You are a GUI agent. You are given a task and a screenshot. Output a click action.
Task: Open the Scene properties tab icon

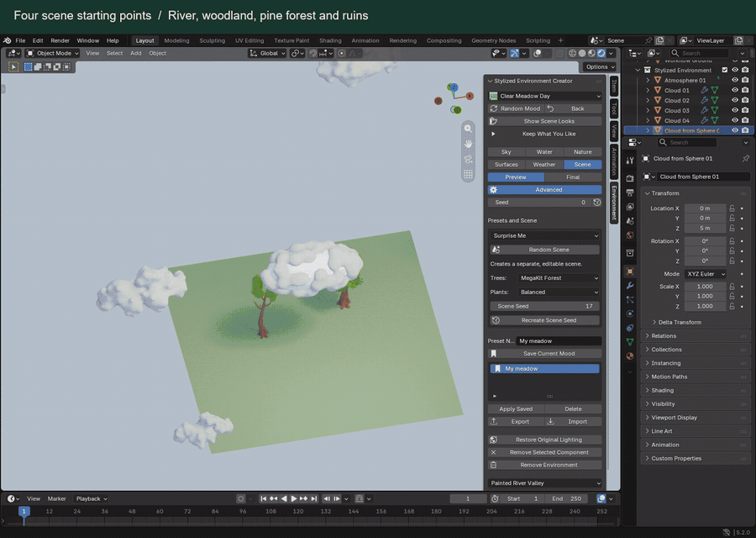point(630,220)
